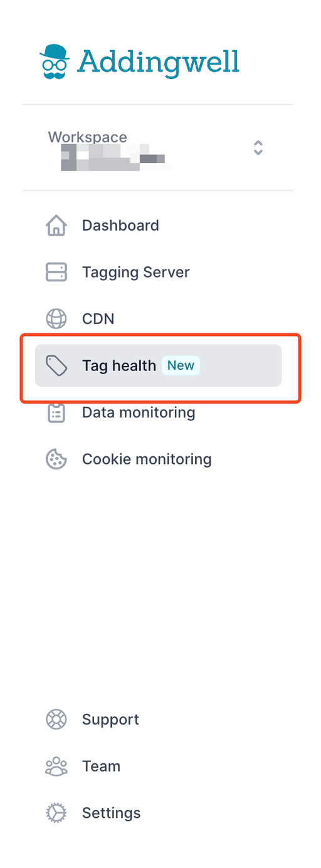
Task: Open the Tagging Server menu item
Action: click(158, 272)
